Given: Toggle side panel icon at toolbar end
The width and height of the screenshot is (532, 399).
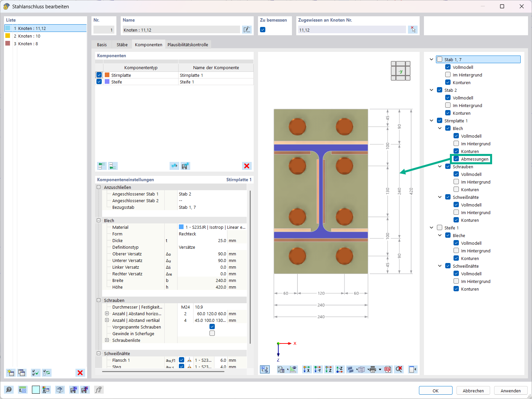Looking at the screenshot, I should [413, 369].
